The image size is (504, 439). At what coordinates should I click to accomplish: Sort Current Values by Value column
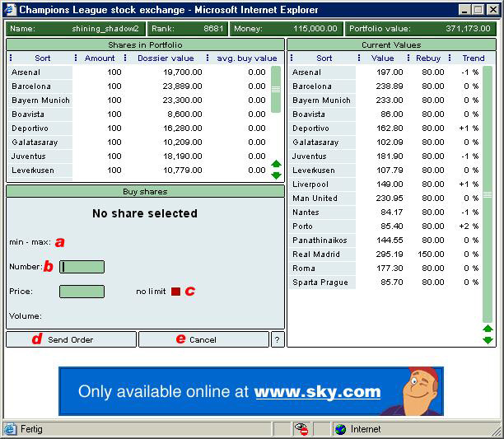[382, 58]
